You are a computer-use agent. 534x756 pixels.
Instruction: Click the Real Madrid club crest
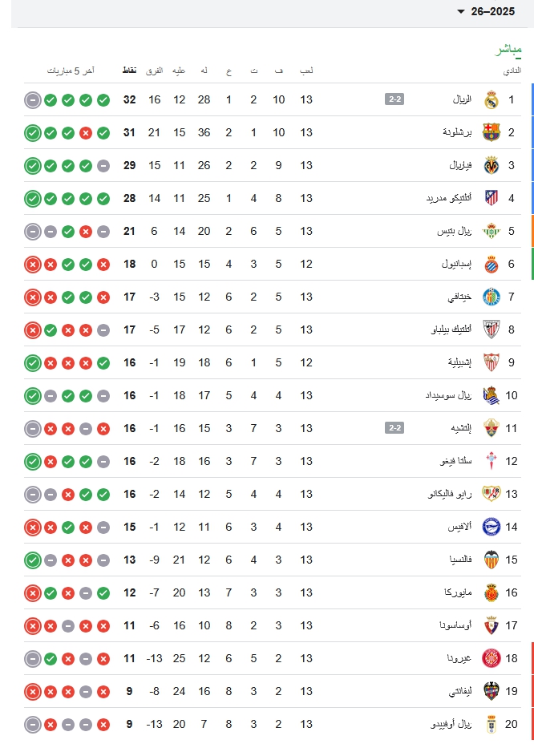click(x=491, y=100)
